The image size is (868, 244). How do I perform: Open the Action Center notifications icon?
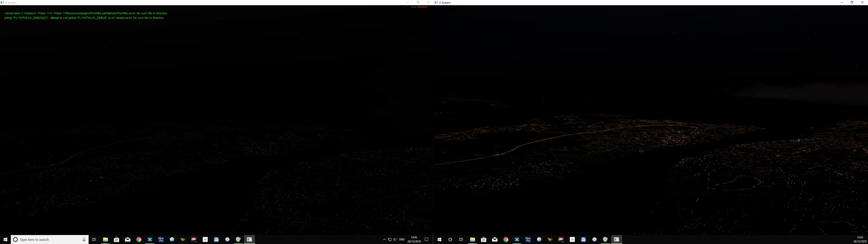click(427, 240)
